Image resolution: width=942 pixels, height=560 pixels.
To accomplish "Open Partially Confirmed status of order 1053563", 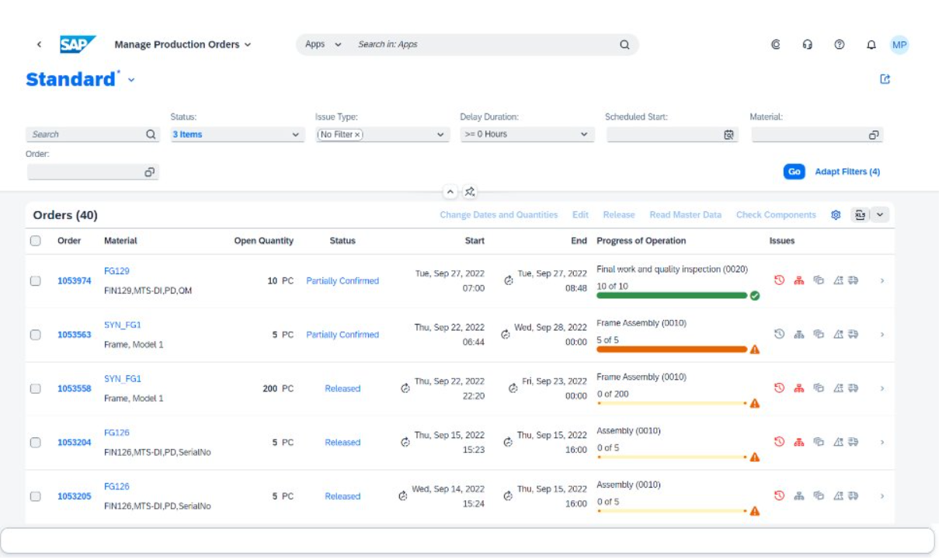I will point(342,335).
